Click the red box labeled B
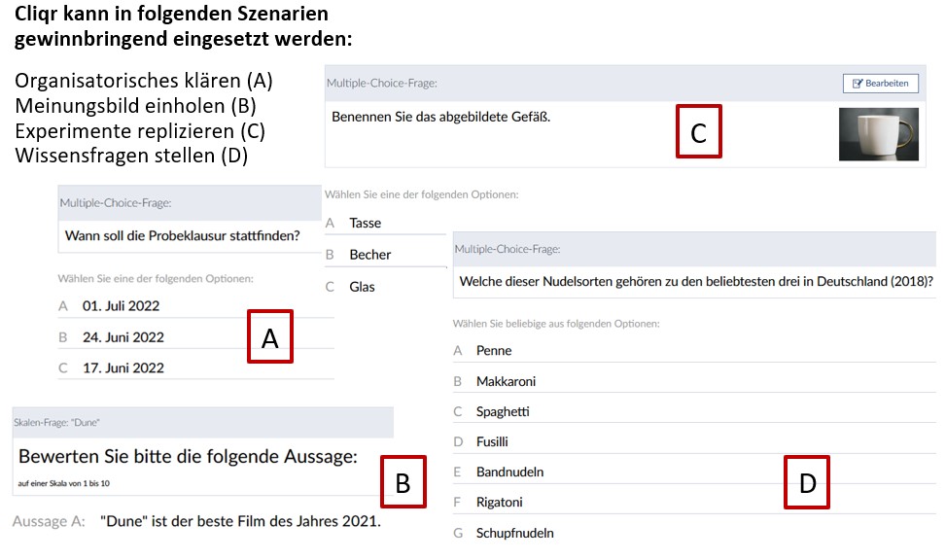The image size is (946, 560). (403, 480)
